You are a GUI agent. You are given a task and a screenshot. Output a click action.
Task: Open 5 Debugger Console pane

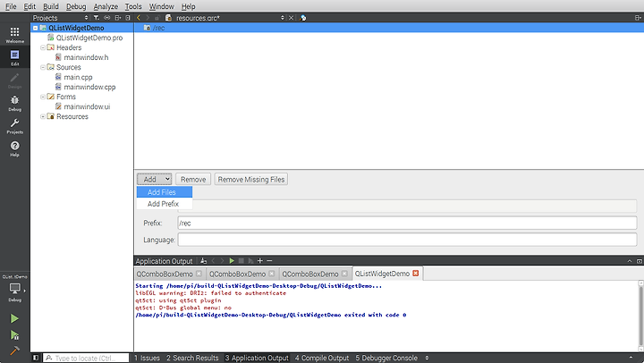click(386, 358)
